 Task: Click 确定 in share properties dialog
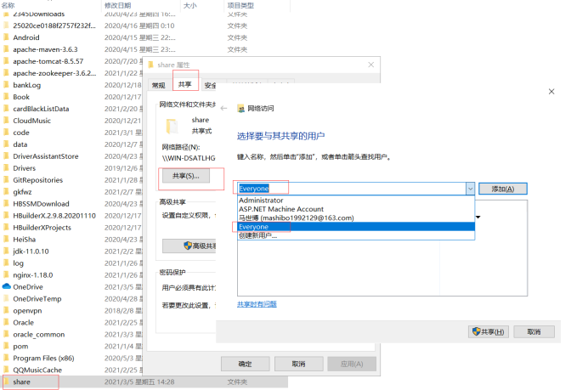246,364
